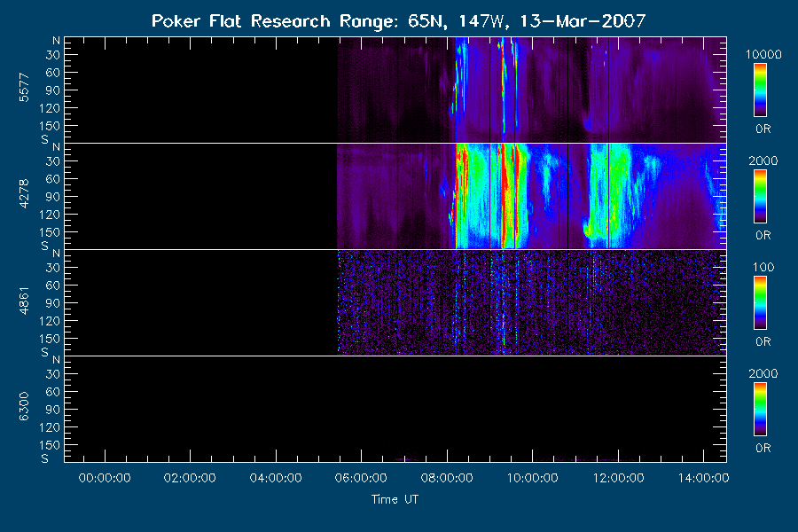
Task: Click the 4278 keogram plot panel
Action: coord(395,196)
